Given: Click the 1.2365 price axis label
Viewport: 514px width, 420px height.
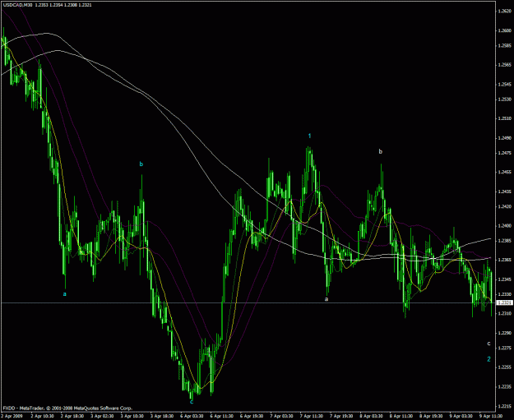Looking at the screenshot, I should click(504, 260).
